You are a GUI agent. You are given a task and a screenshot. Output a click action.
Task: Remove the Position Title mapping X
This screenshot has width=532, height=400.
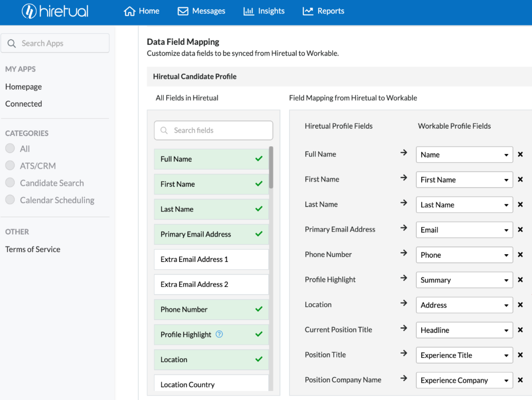pyautogui.click(x=520, y=355)
